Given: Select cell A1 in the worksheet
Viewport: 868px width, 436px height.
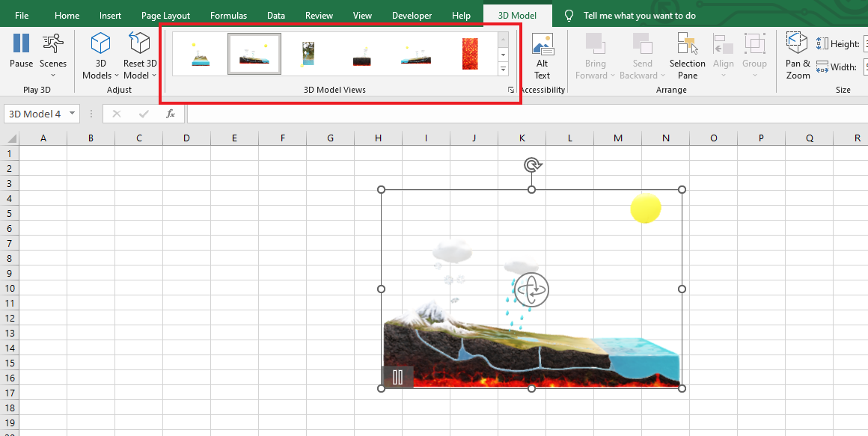Looking at the screenshot, I should tap(43, 153).
